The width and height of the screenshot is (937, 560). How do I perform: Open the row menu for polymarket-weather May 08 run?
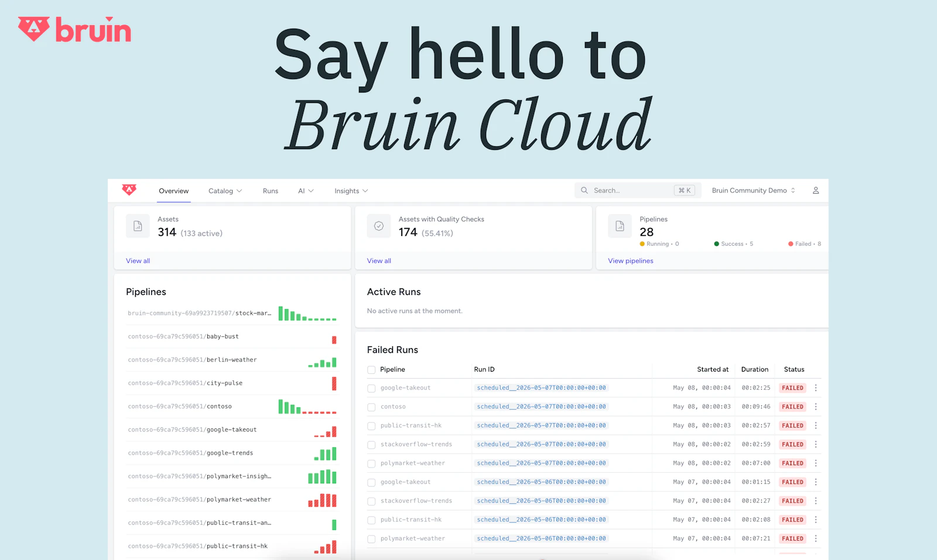point(816,463)
